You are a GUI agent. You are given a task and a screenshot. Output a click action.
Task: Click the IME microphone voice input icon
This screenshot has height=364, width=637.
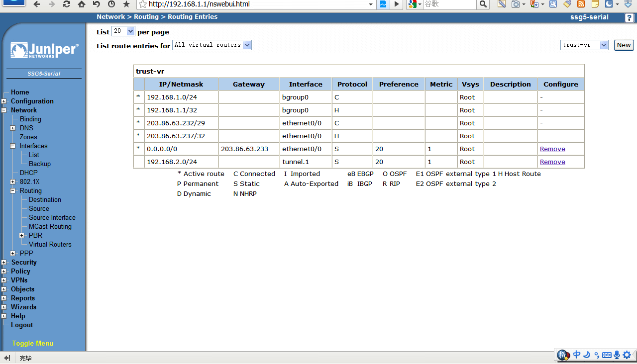pos(617,355)
